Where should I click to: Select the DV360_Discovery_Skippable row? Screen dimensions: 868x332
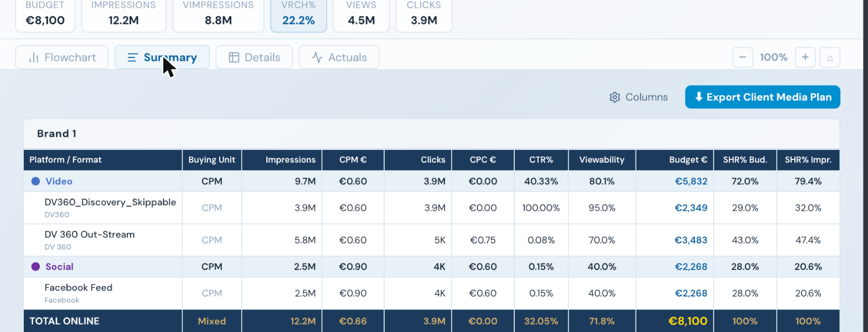(431, 208)
